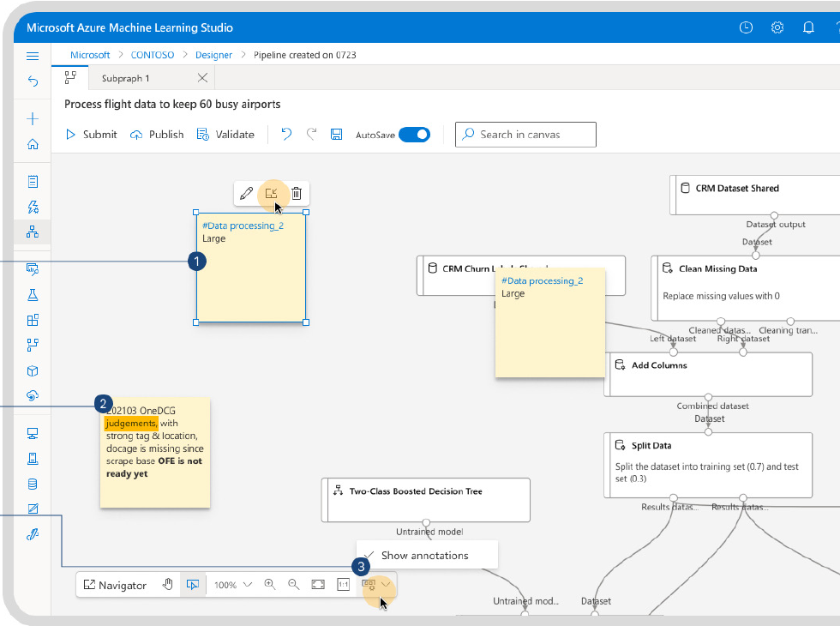The height and width of the screenshot is (626, 840).
Task: Open Models cube icon in sidebar
Action: pyautogui.click(x=33, y=370)
